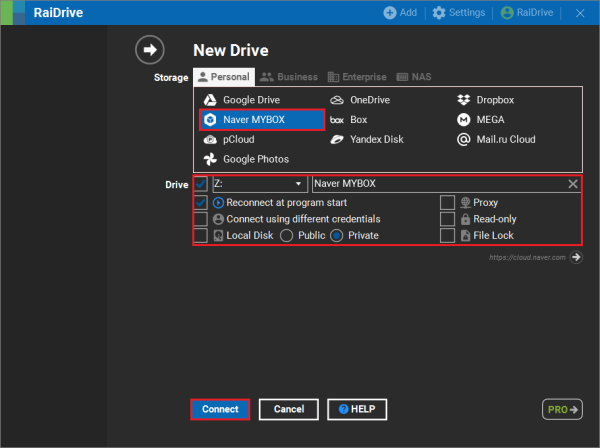Choose the Public radio option
The image size is (600, 448).
[286, 236]
